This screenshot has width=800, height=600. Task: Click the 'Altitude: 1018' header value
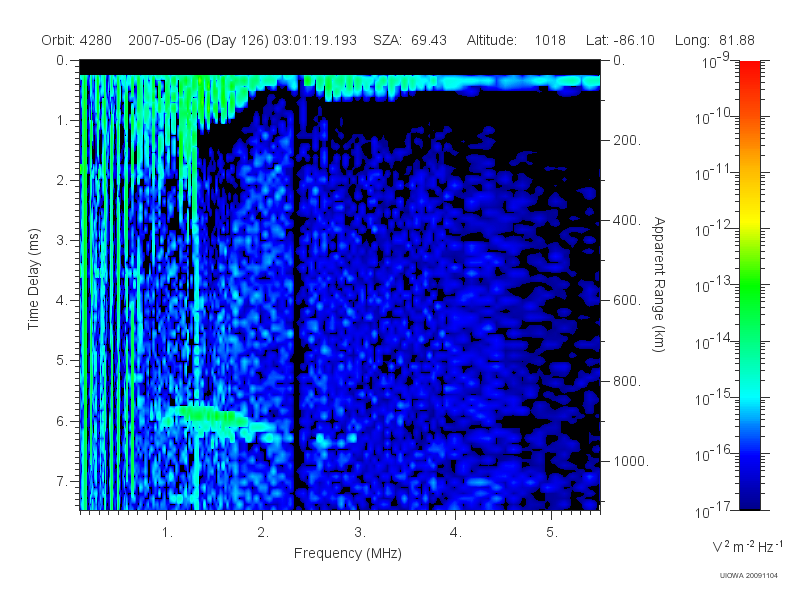coord(516,40)
